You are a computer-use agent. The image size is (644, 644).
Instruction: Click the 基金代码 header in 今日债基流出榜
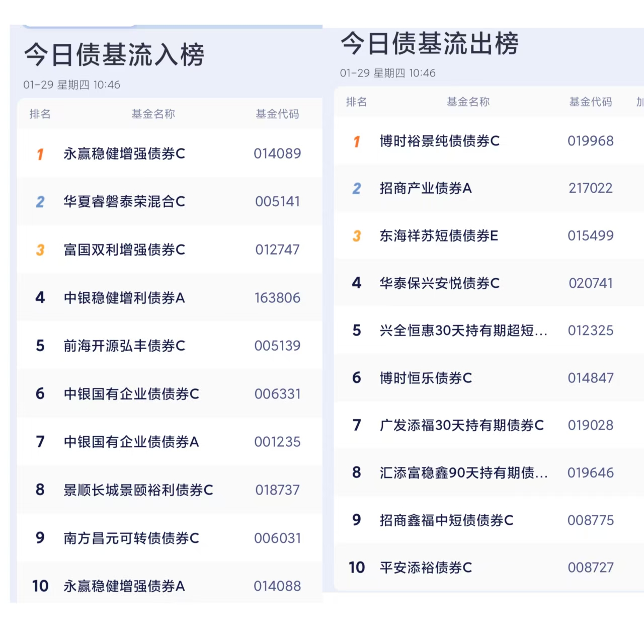click(x=590, y=102)
